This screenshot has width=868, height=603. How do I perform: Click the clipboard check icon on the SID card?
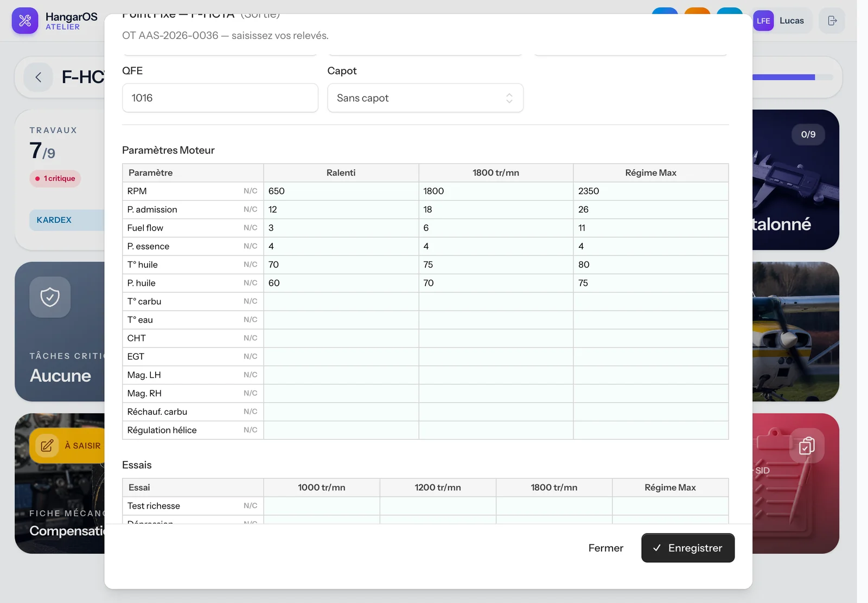click(807, 446)
